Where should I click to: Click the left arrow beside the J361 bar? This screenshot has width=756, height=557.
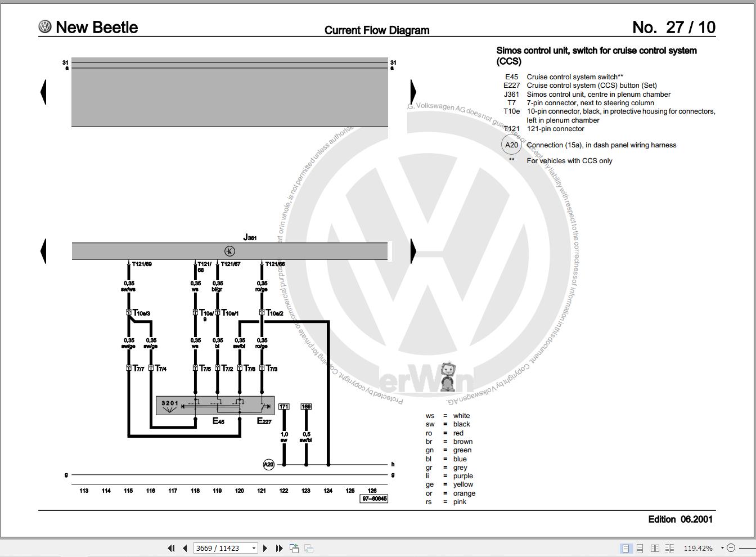pos(43,251)
